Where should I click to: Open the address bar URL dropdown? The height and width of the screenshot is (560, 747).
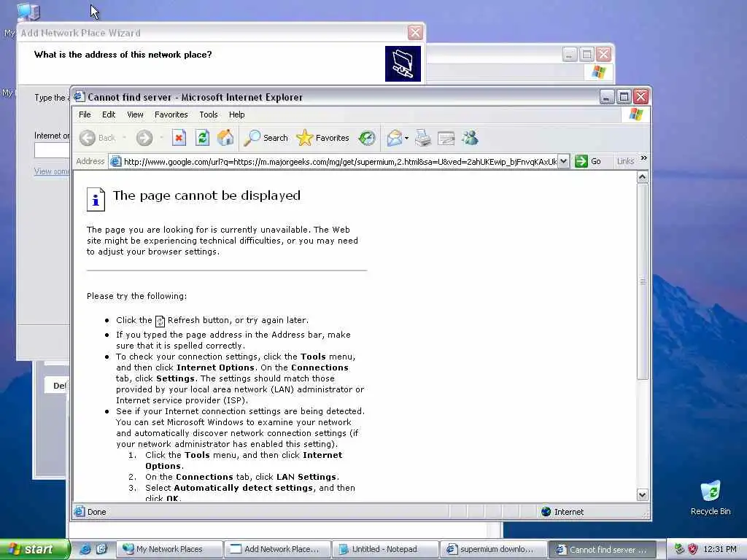click(x=563, y=161)
